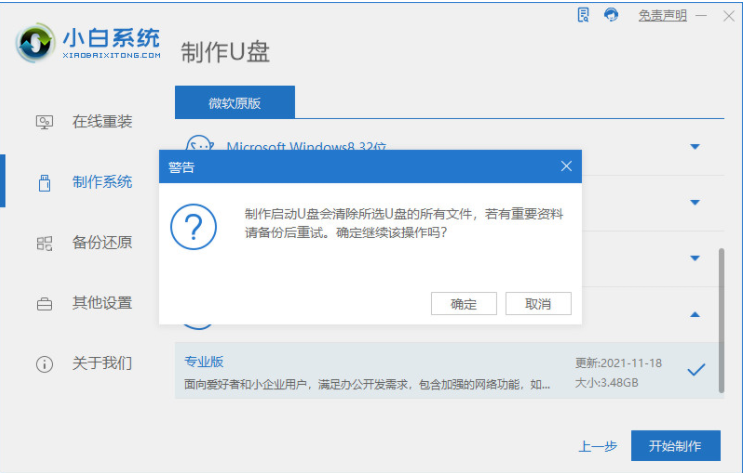Switch to the 微软原版 tab
748x473 pixels.
pos(235,102)
